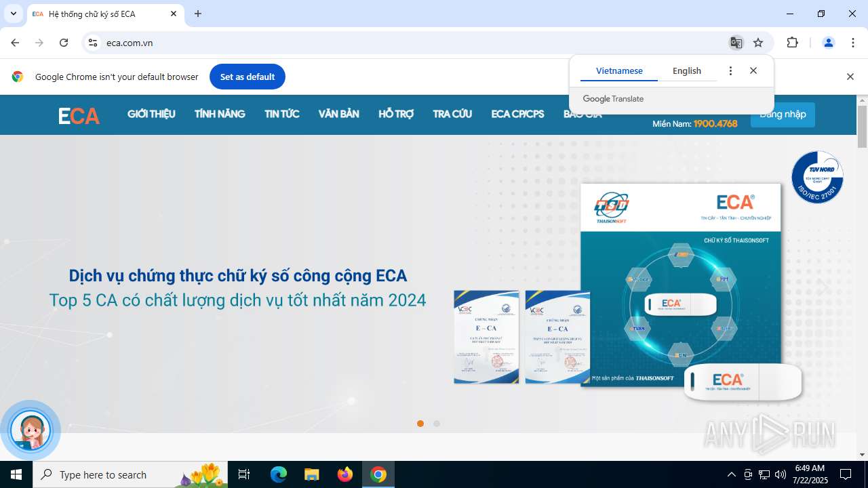Select first orange carousel dot

420,424
